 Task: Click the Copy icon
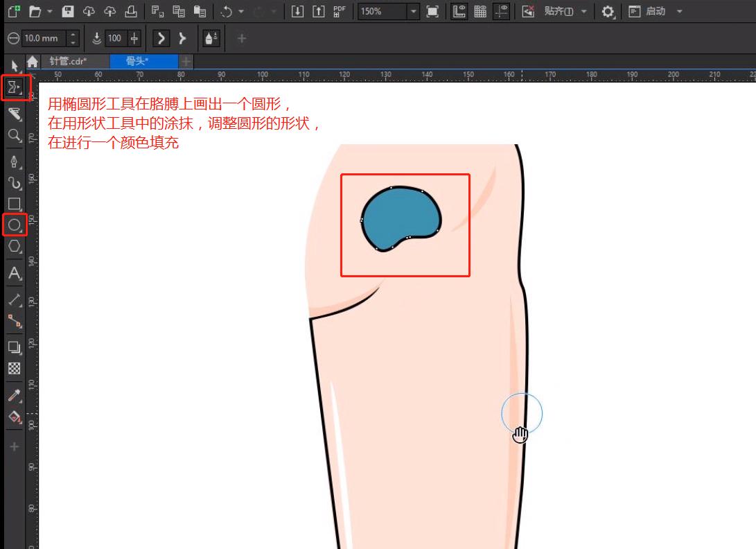coord(178,11)
